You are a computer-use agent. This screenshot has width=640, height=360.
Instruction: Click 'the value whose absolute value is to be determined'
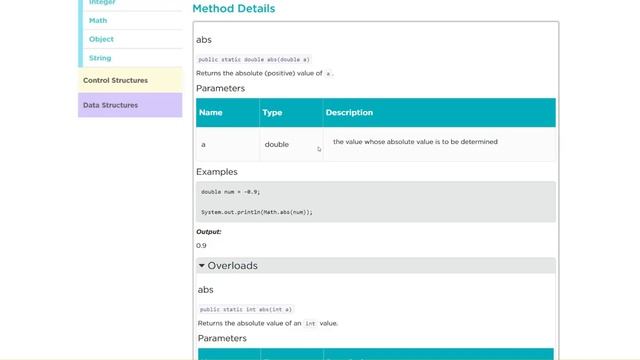416,142
